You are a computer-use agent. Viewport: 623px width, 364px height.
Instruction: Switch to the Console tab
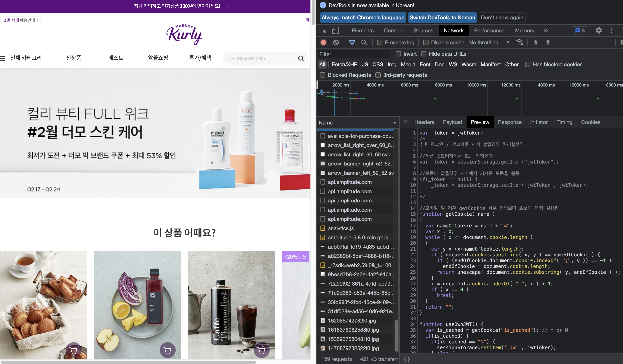coord(393,31)
